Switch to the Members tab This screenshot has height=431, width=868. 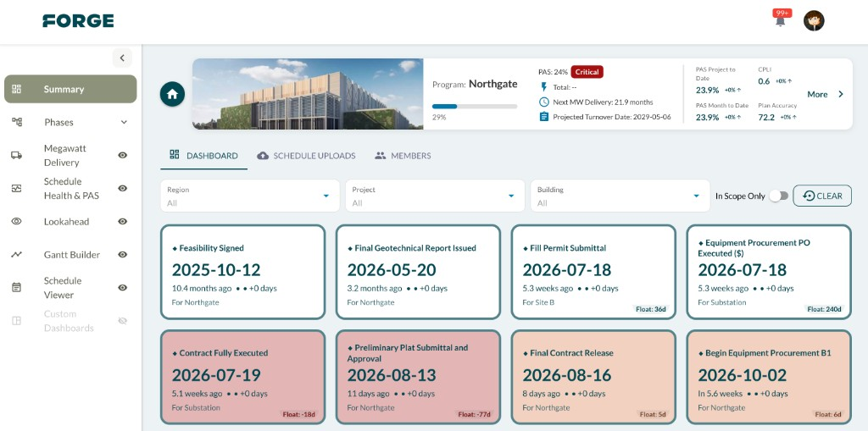[x=403, y=156]
